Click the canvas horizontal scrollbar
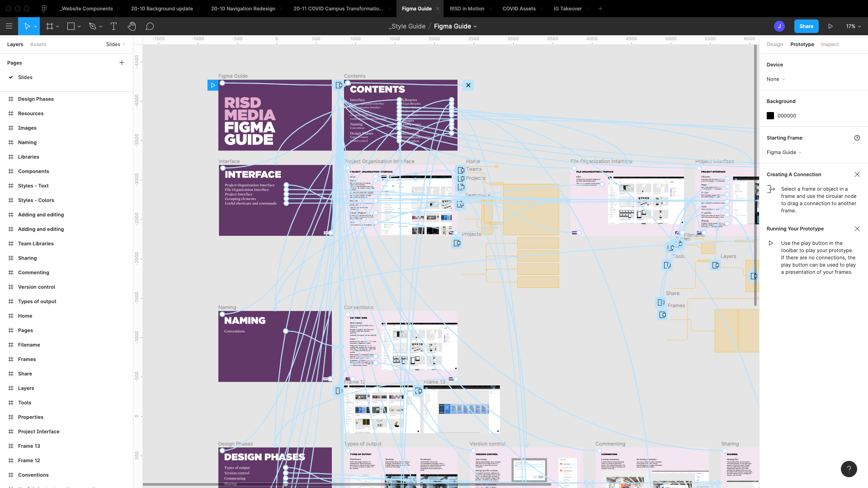 347,484
